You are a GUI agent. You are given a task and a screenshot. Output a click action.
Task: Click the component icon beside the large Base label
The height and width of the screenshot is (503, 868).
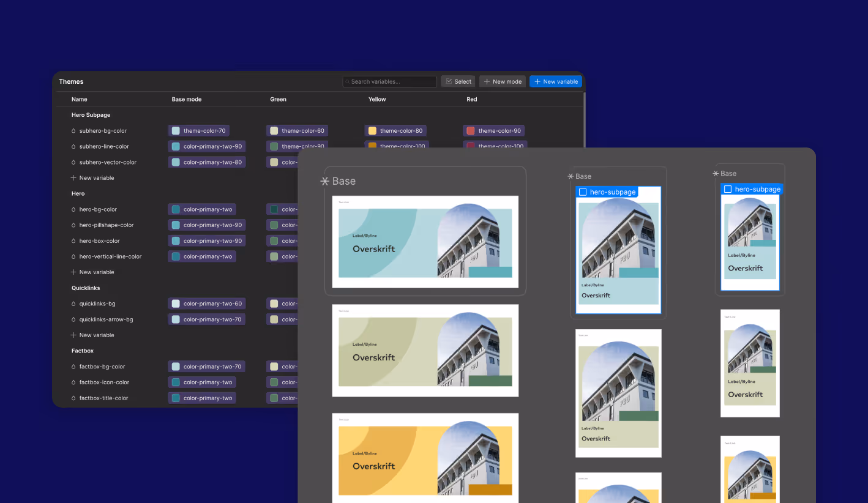(x=325, y=182)
